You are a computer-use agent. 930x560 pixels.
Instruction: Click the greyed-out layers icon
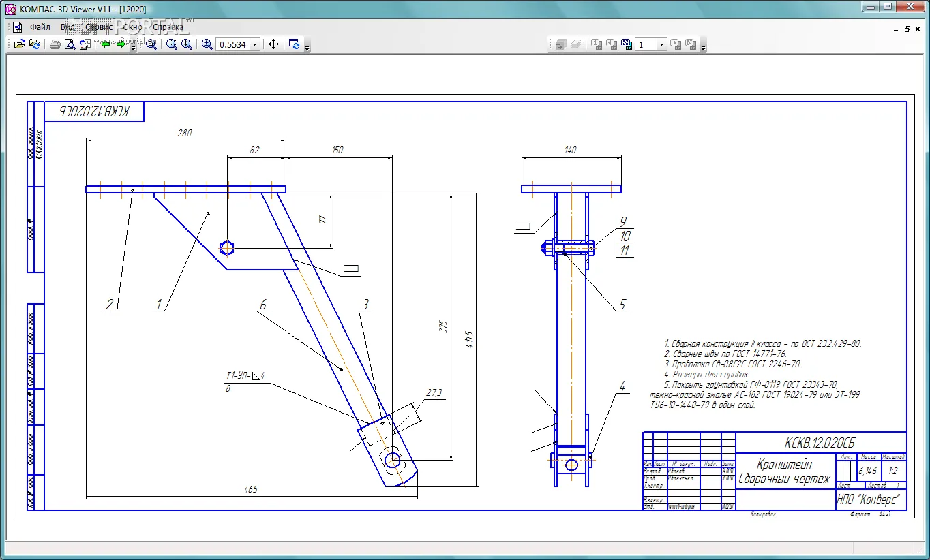[576, 44]
